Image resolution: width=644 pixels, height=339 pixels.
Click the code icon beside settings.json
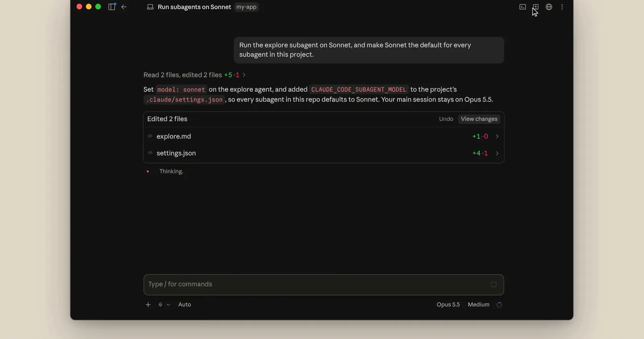point(150,153)
